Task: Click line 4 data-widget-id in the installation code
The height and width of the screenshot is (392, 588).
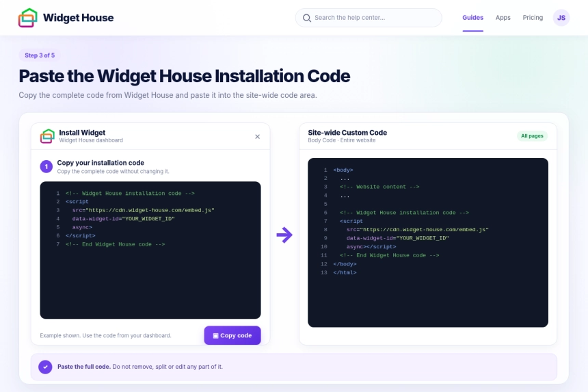Action: (x=123, y=219)
